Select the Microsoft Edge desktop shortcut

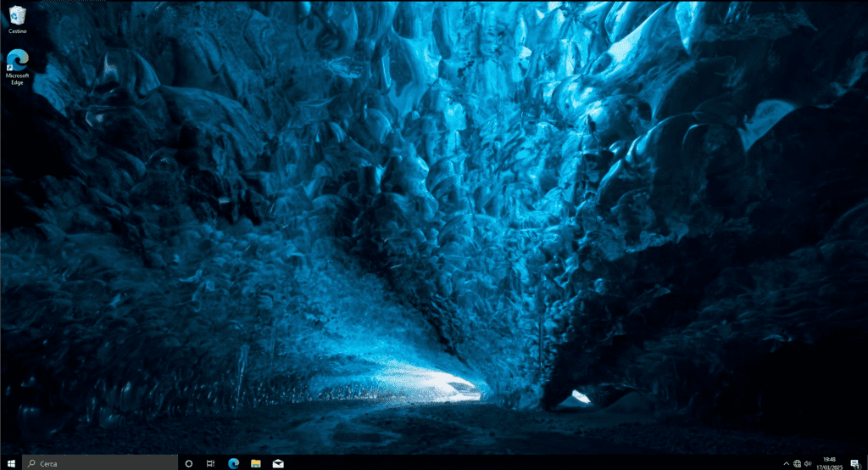click(17, 61)
